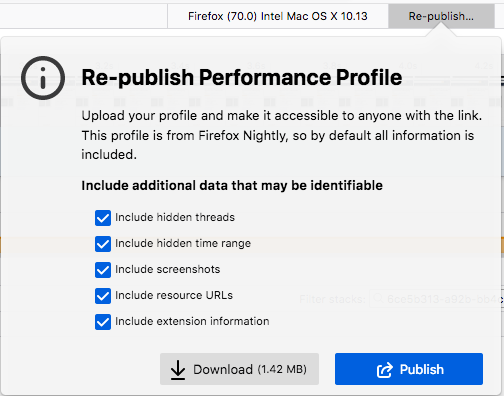Toggle Include resource URLs checkbox
Screen dimensions: 504x396
coord(103,296)
